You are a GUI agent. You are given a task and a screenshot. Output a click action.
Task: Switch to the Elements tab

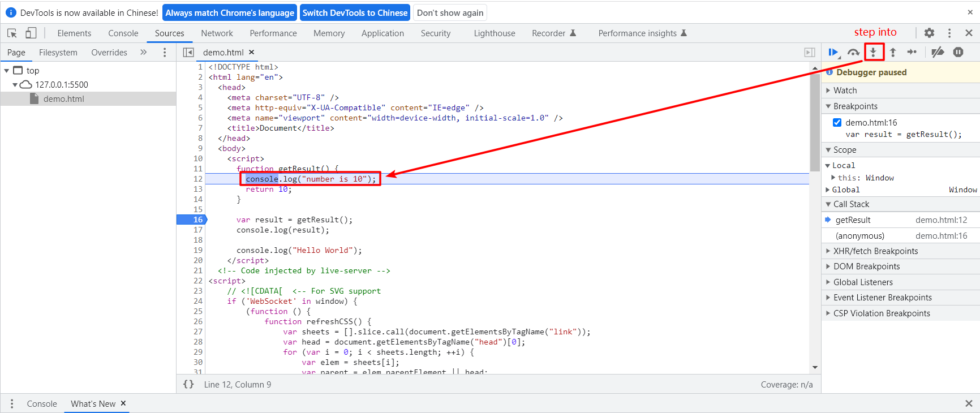click(74, 33)
